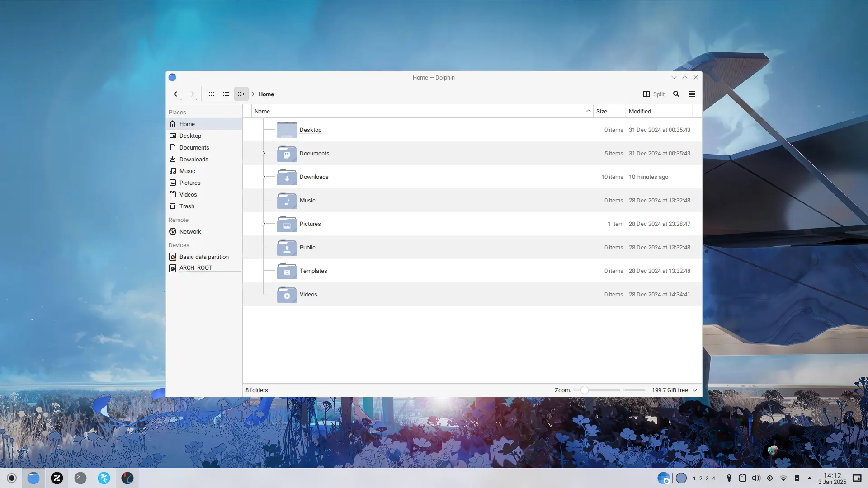Select the Public folder icon
The height and width of the screenshot is (488, 868).
pos(287,247)
